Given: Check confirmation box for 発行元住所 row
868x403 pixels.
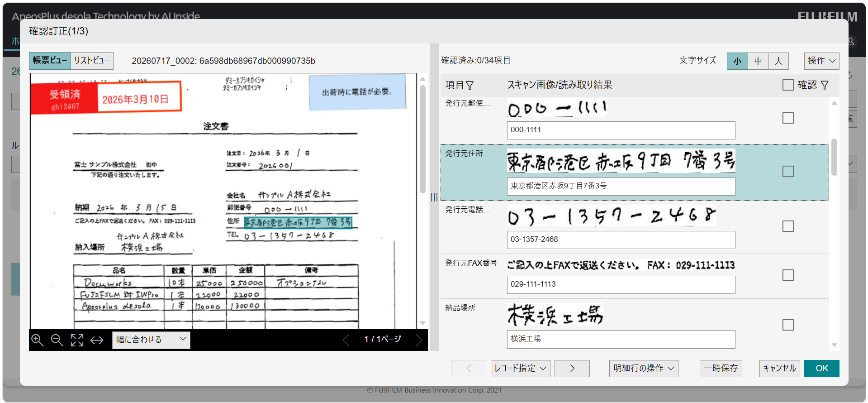Looking at the screenshot, I should [x=788, y=171].
